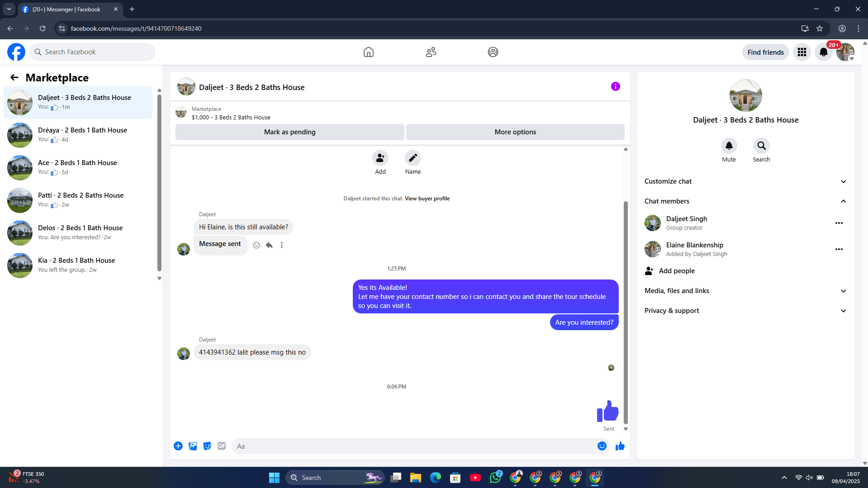Reload the page in Chrome
Screen dimensions: 868x488
[x=43, y=28]
